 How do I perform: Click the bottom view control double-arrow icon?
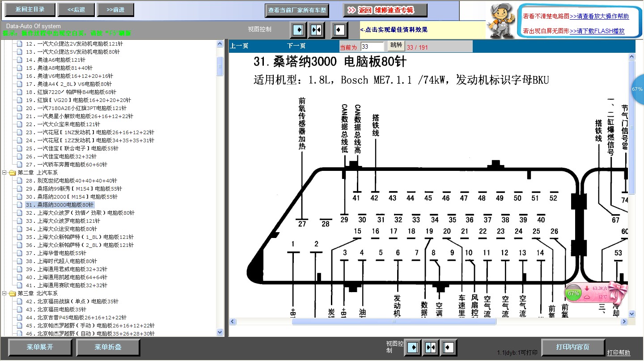431,348
